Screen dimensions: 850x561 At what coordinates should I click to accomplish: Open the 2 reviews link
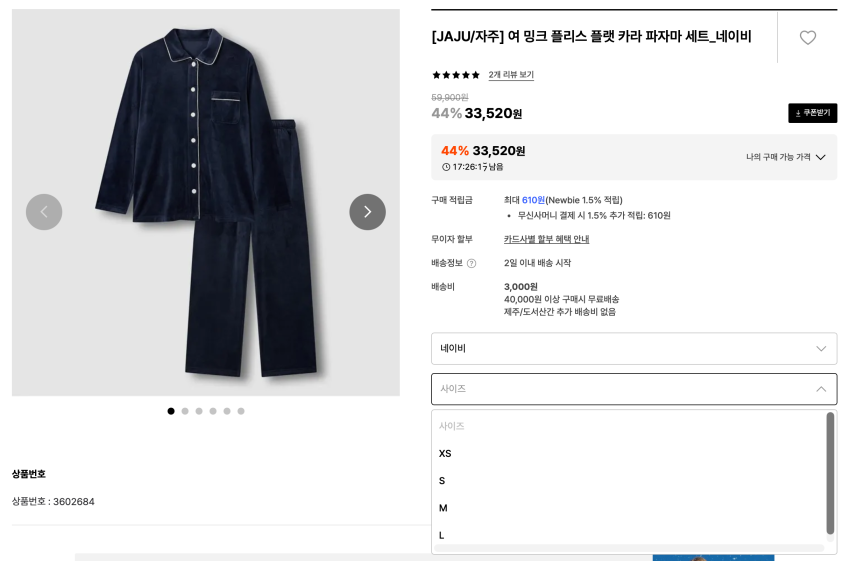click(511, 75)
